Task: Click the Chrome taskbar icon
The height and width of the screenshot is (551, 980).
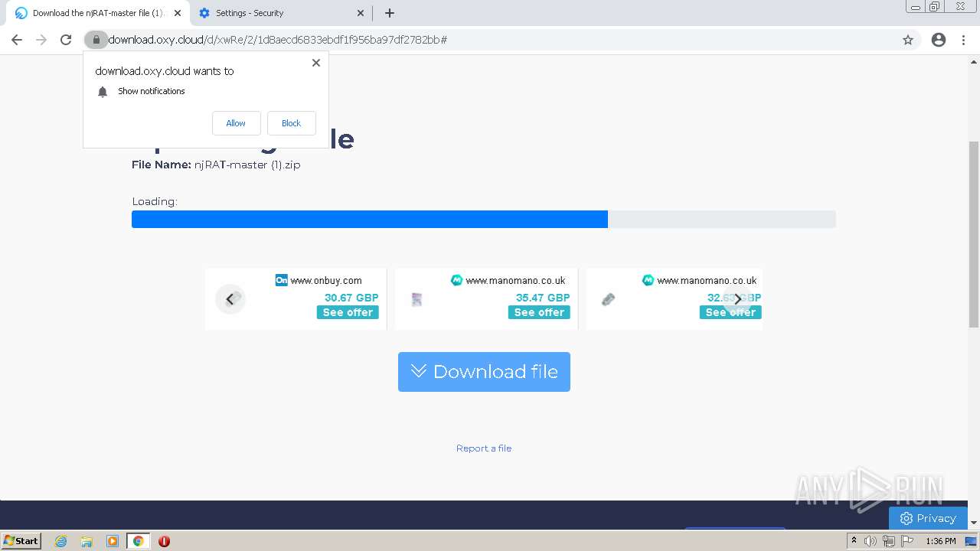Action: [138, 541]
